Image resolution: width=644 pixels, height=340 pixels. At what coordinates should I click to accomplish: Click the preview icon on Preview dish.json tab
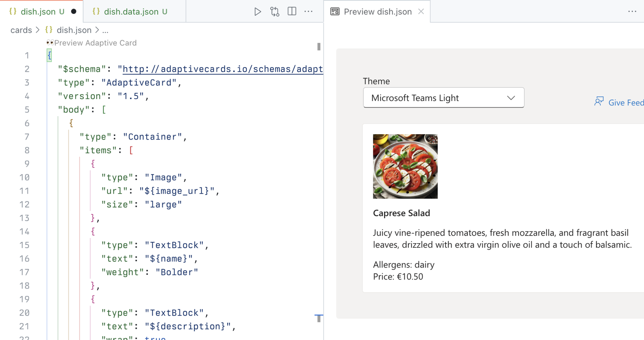tap(335, 11)
